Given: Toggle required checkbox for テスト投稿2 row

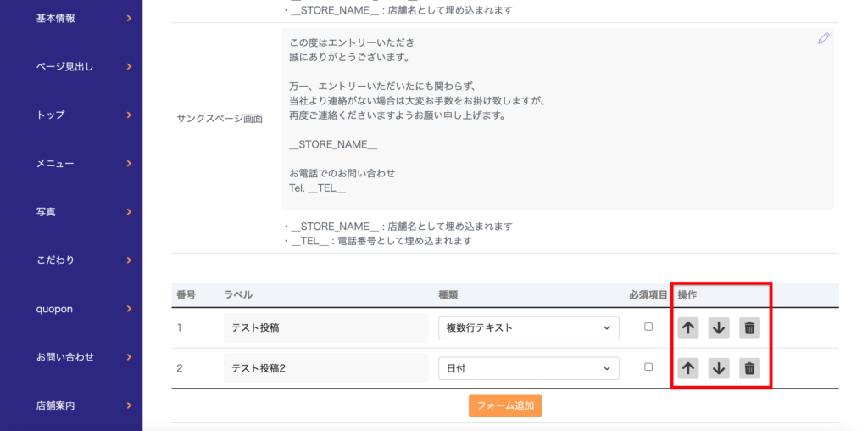Looking at the screenshot, I should 648,367.
